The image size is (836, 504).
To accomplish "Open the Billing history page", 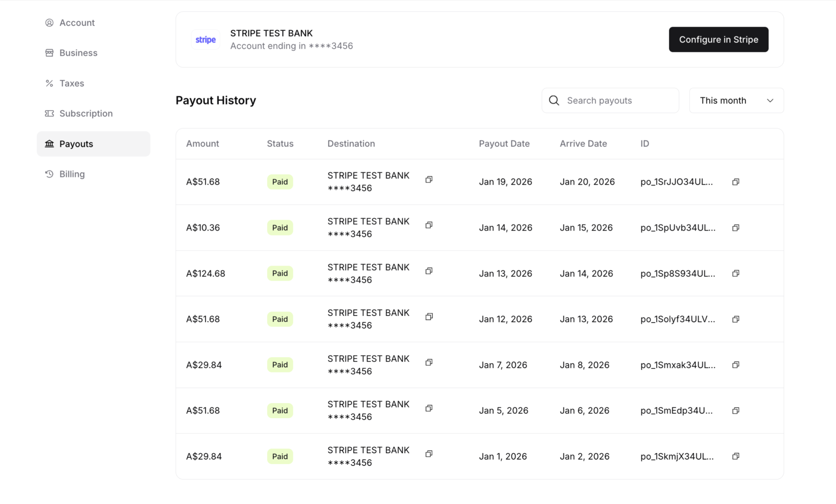I will click(72, 174).
